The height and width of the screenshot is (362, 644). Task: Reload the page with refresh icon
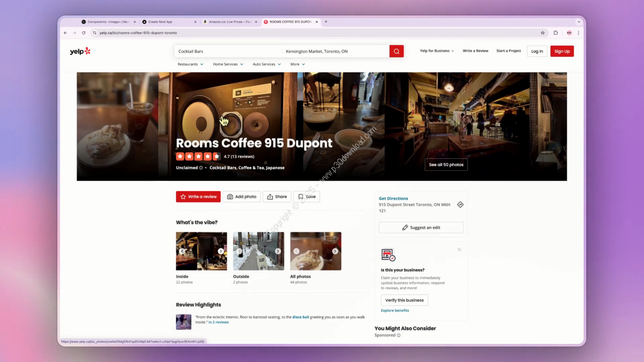click(84, 33)
